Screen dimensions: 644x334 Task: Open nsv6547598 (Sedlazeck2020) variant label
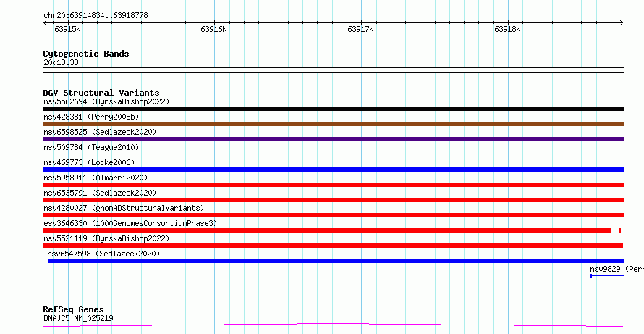click(103, 254)
